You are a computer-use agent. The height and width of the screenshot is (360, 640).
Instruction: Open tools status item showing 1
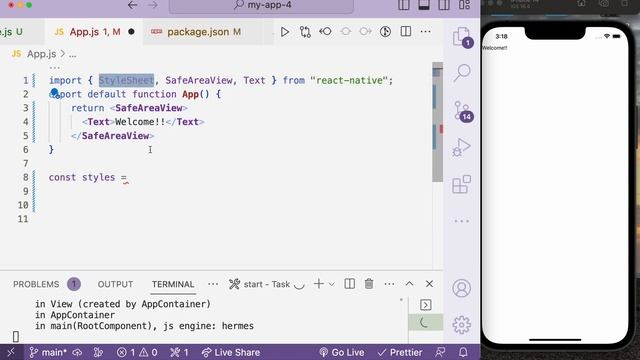coord(179,352)
